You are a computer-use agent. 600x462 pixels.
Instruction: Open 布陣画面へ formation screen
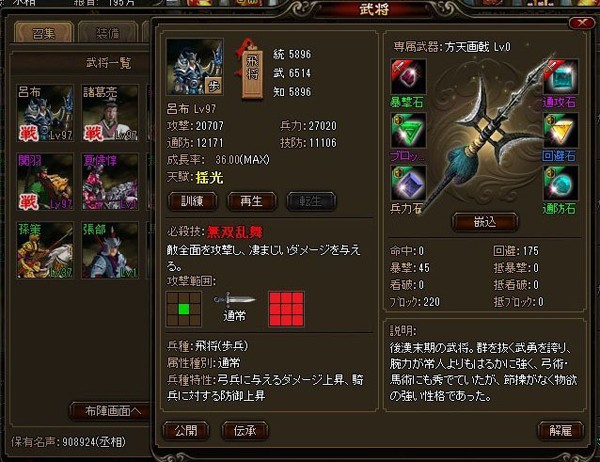pos(112,411)
